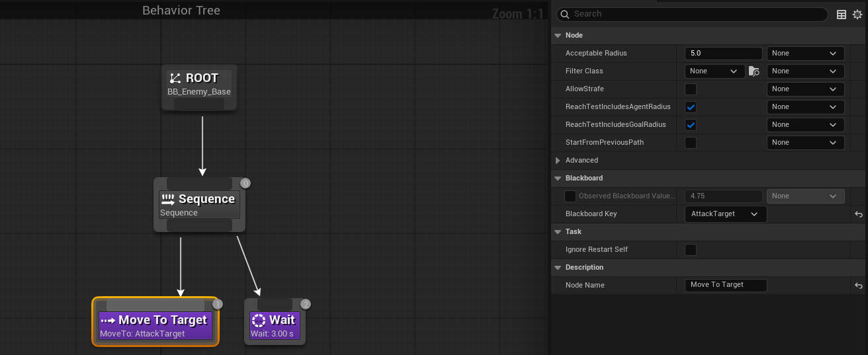The width and height of the screenshot is (868, 355).
Task: Select the ROOT node in the tree
Action: 199,85
